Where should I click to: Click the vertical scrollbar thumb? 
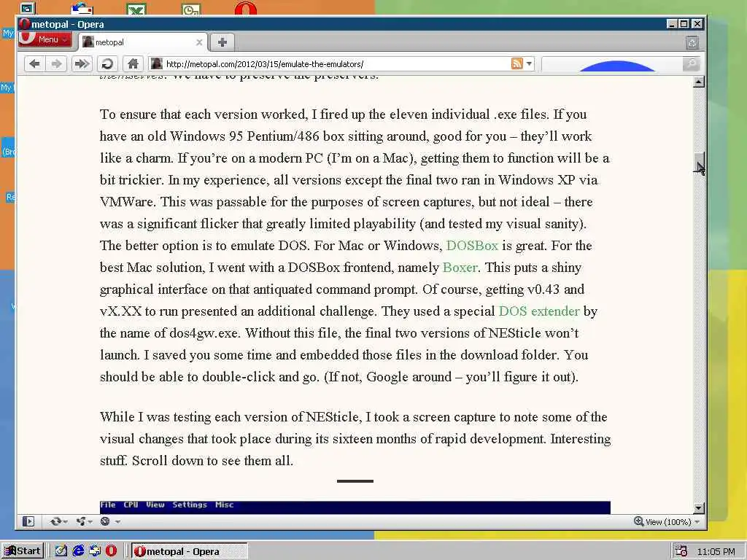pos(698,163)
